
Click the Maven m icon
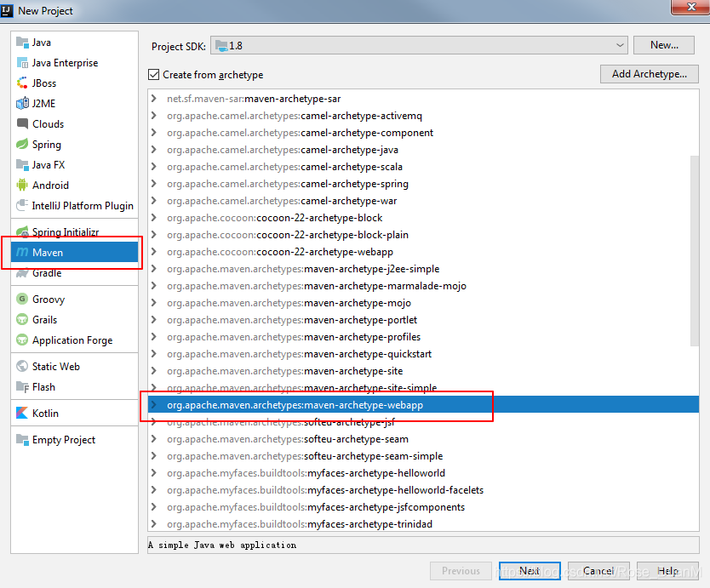coord(22,252)
